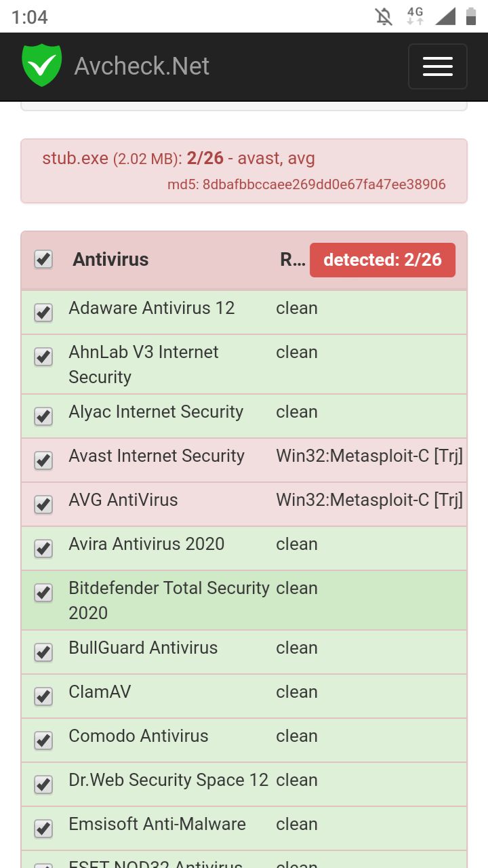Viewport: 488px width, 868px height.
Task: Tap the muted notifications bell icon
Action: pos(384,16)
